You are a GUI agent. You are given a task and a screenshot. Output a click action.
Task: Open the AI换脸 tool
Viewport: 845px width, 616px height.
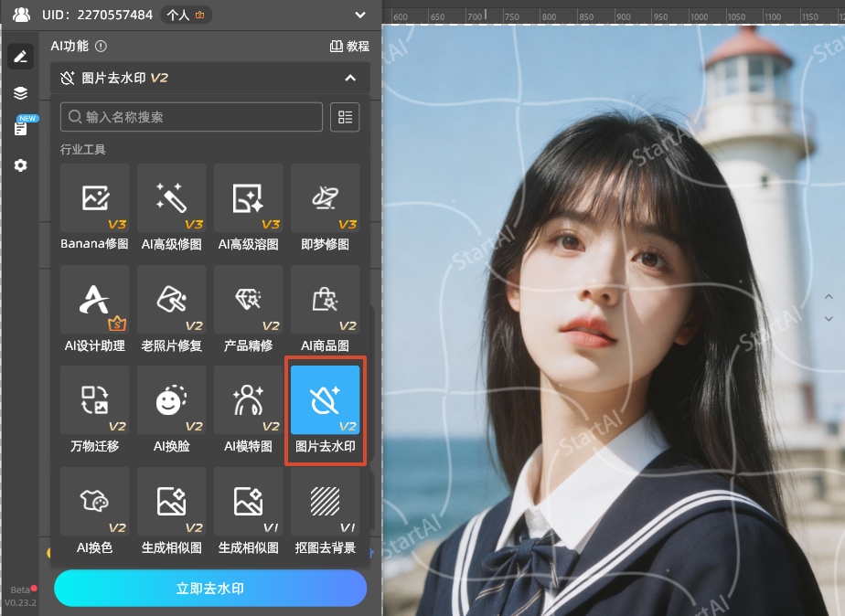tap(171, 400)
